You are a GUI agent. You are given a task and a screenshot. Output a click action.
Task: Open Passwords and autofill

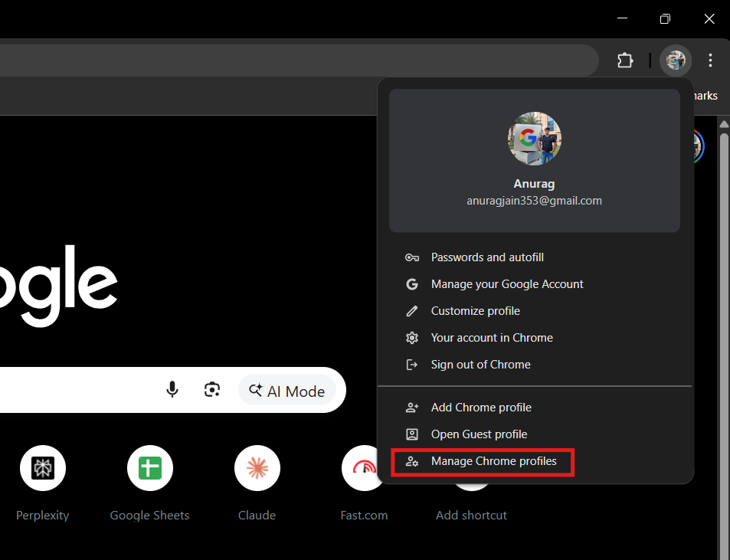pyautogui.click(x=487, y=257)
